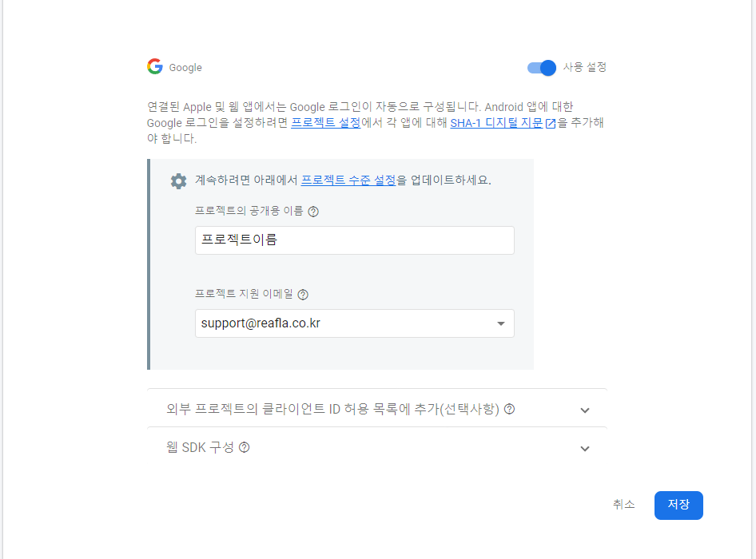
Task: Click the Google logo icon
Action: coord(155,66)
